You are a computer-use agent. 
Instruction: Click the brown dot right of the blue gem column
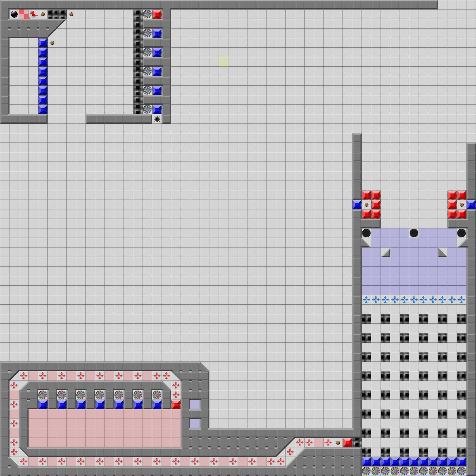(52, 43)
